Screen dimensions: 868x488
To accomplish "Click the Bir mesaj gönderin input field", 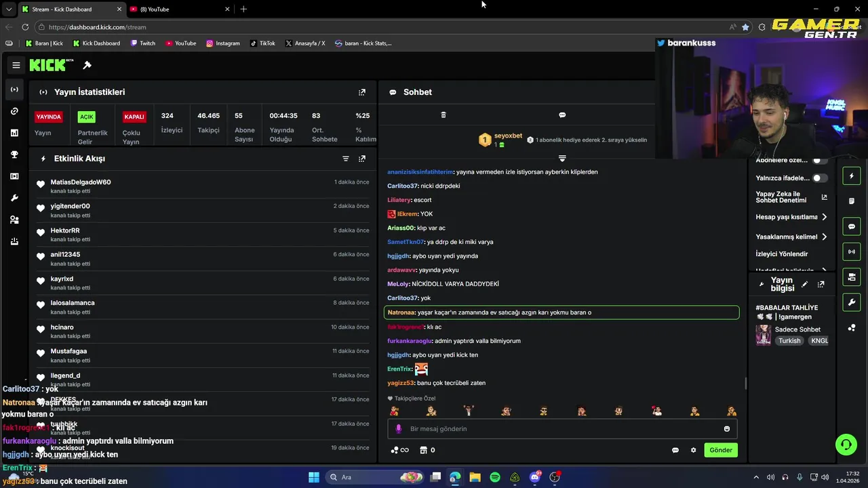I will [563, 428].
